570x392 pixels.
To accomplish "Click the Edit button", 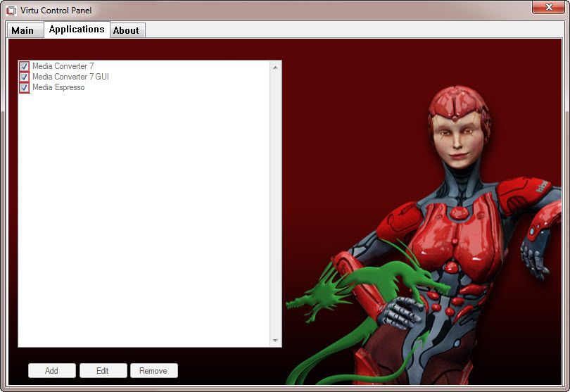I will pos(103,371).
